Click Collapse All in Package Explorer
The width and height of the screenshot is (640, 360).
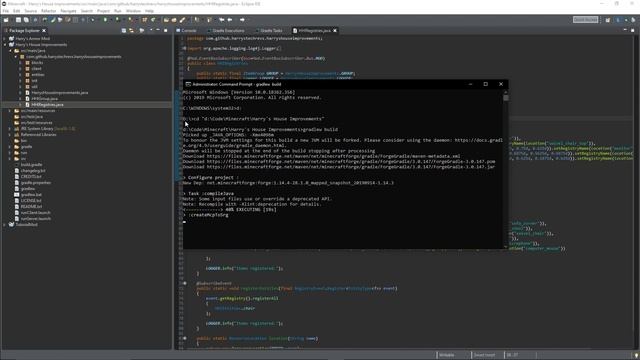click(x=124, y=31)
